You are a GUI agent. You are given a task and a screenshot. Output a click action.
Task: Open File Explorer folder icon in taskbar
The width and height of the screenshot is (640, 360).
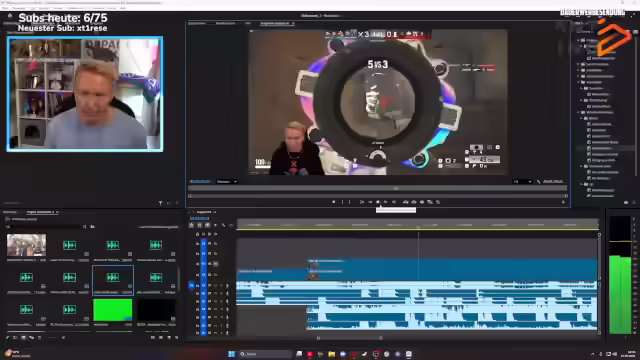click(x=331, y=354)
